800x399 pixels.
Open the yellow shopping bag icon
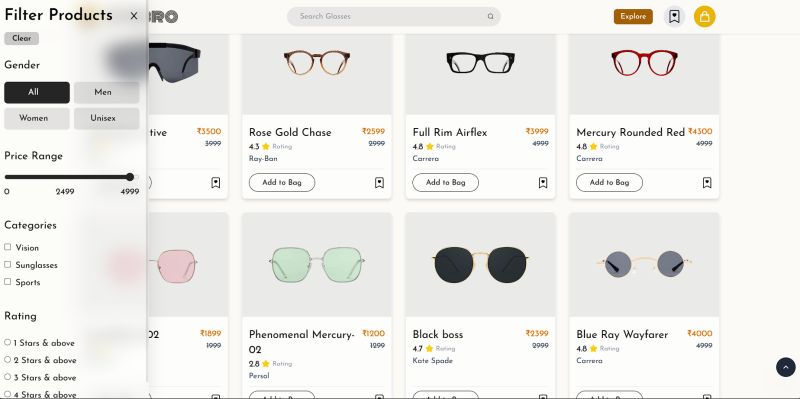tap(705, 16)
